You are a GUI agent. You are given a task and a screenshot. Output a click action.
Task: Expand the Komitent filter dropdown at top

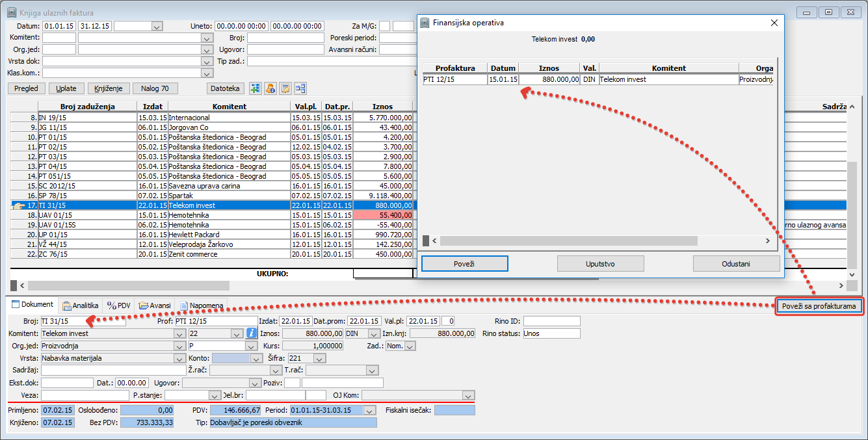tap(207, 38)
